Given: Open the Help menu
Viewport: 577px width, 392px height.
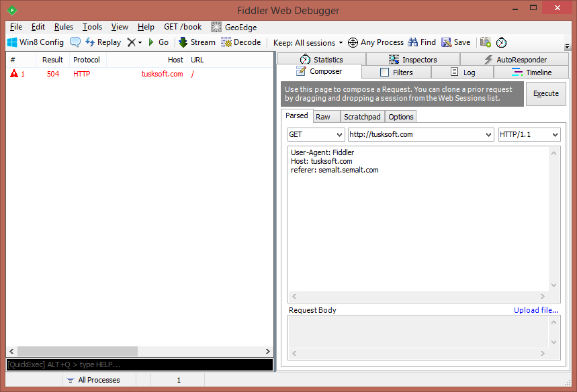Looking at the screenshot, I should click(x=146, y=27).
